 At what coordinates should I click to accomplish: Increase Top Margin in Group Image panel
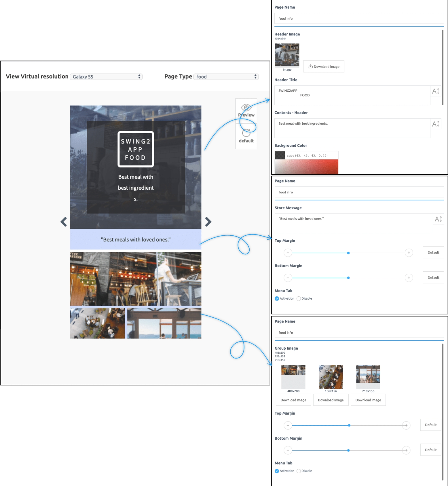406,425
